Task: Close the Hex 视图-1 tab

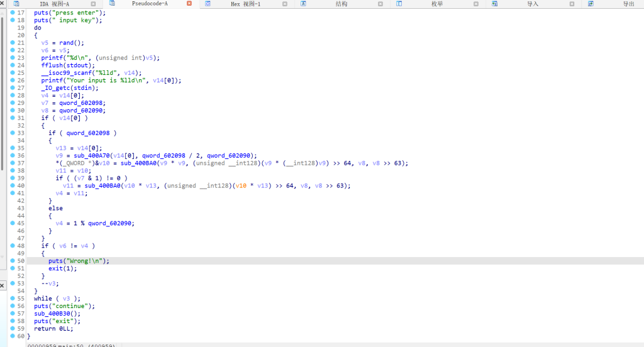Action: 285,4
